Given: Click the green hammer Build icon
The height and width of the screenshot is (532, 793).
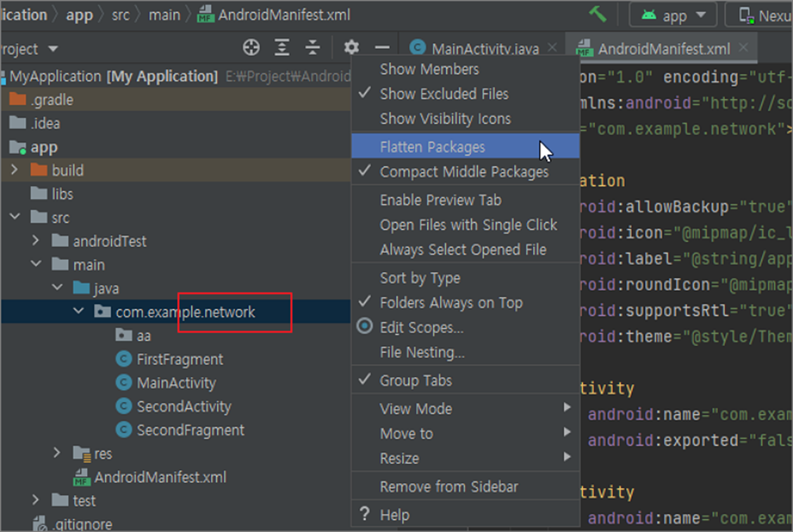Looking at the screenshot, I should pyautogui.click(x=597, y=14).
